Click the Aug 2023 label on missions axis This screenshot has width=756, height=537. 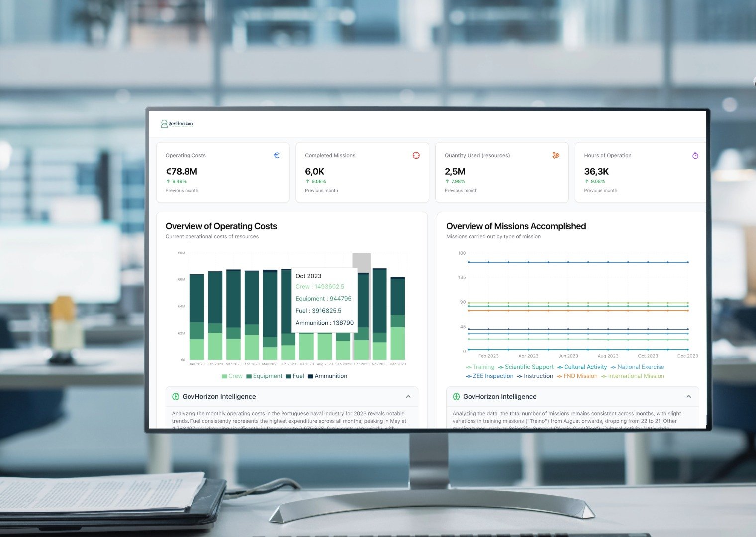coord(608,356)
